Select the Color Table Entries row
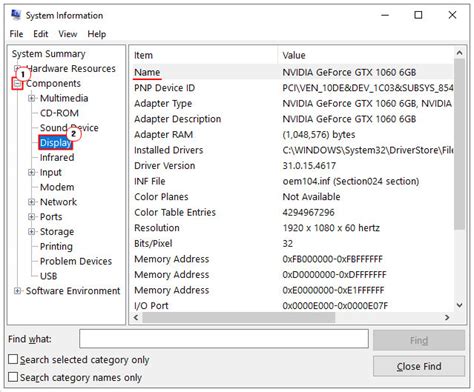 point(292,212)
